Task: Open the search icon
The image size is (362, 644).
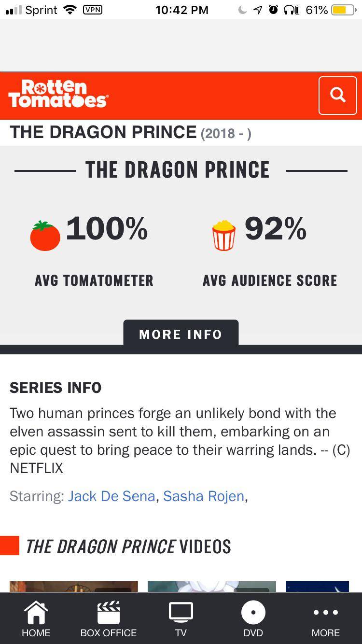Action: point(337,95)
